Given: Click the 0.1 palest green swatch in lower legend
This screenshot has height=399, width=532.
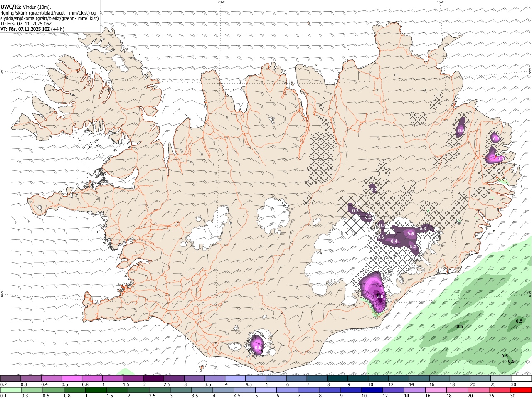Looking at the screenshot, I should [x=11, y=390].
